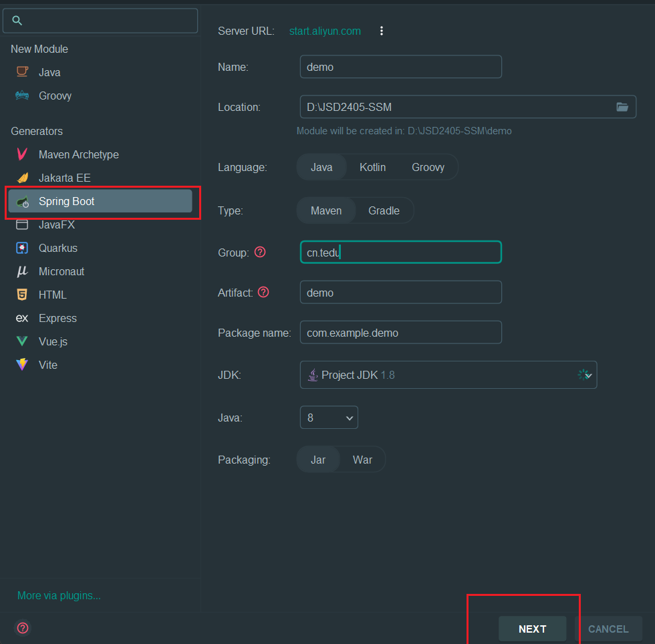Open dialog help question mark icon
Image resolution: width=655 pixels, height=644 pixels.
click(23, 628)
